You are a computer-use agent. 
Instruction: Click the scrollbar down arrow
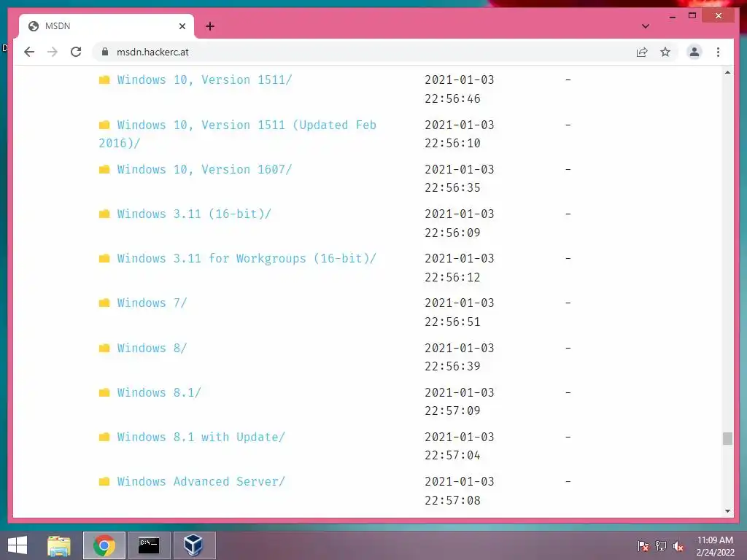coord(727,511)
